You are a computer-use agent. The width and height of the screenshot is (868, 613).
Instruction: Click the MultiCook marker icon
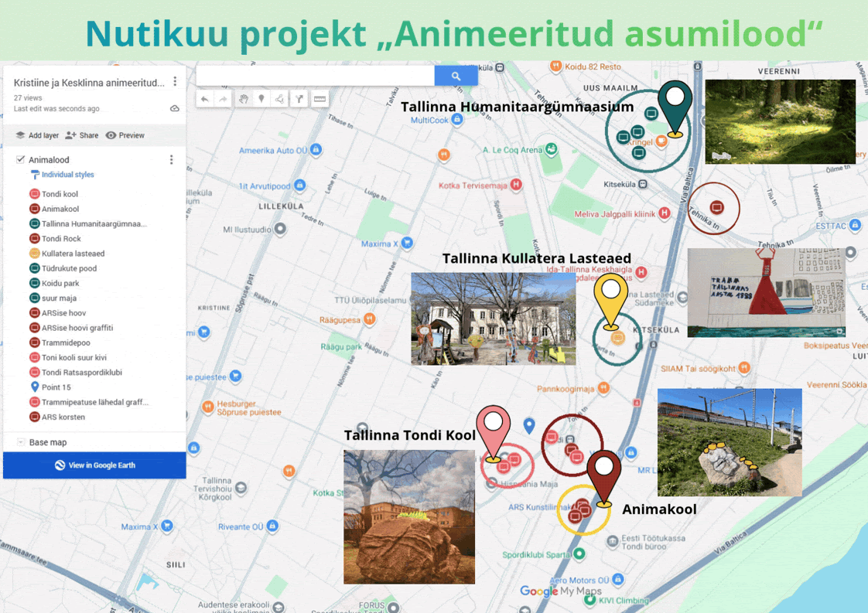pyautogui.click(x=456, y=119)
